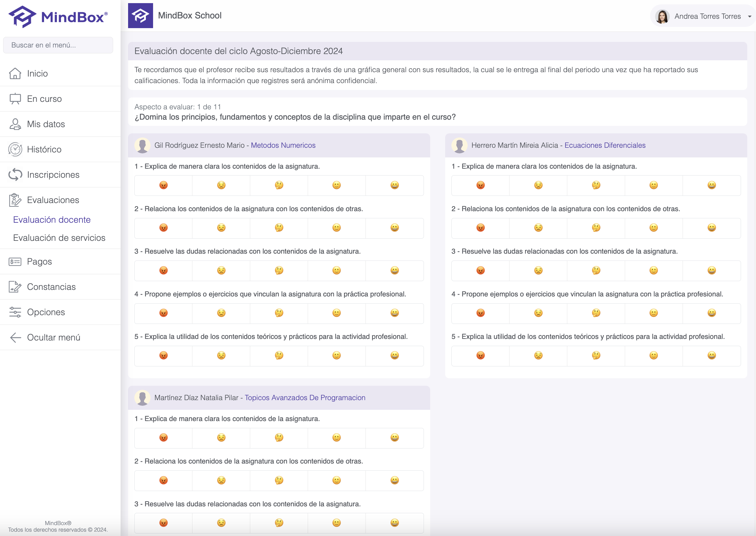Click the Pagos money icon
Screen dimensions: 756x536
[x=15, y=262]
